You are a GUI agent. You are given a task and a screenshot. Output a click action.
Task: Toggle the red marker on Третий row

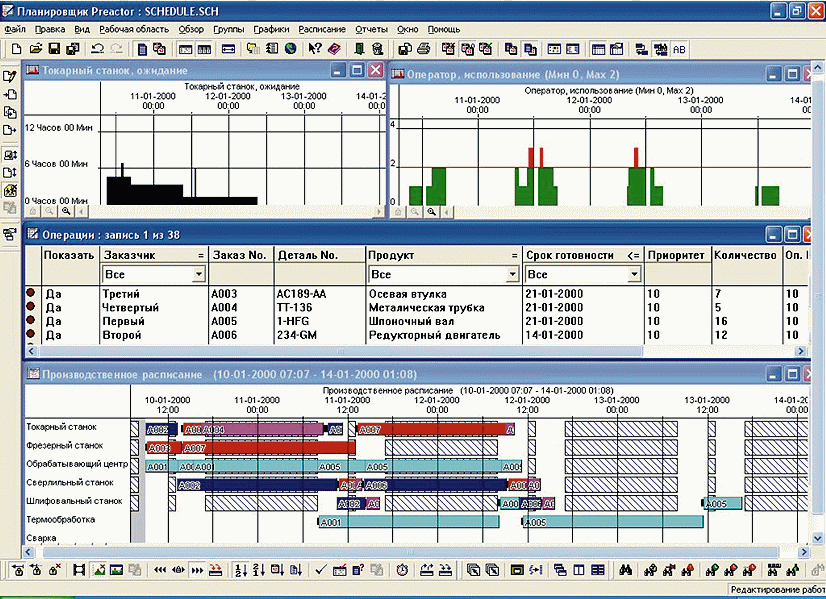click(x=31, y=294)
